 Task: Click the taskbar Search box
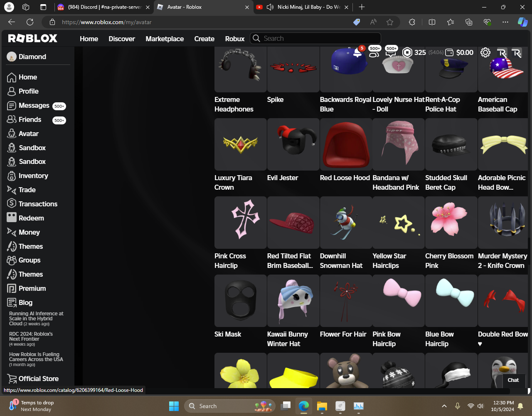coord(230,406)
